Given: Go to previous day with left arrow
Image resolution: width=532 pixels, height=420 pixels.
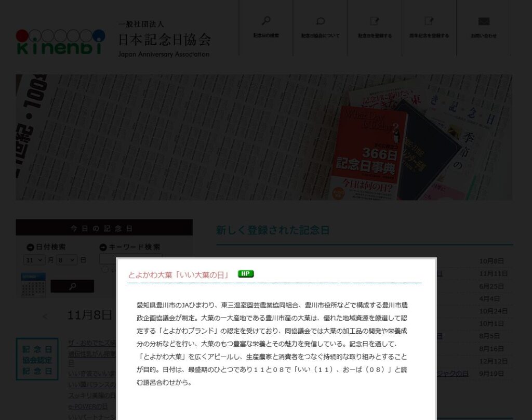Looking at the screenshot, I should 45,317.
